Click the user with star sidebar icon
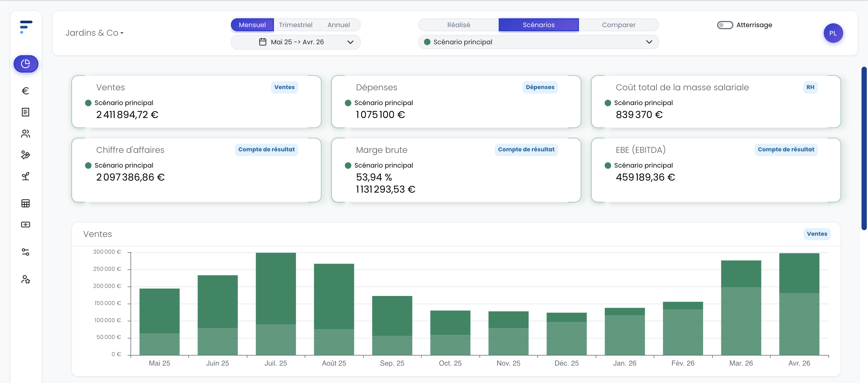The height and width of the screenshot is (383, 868). tap(26, 279)
